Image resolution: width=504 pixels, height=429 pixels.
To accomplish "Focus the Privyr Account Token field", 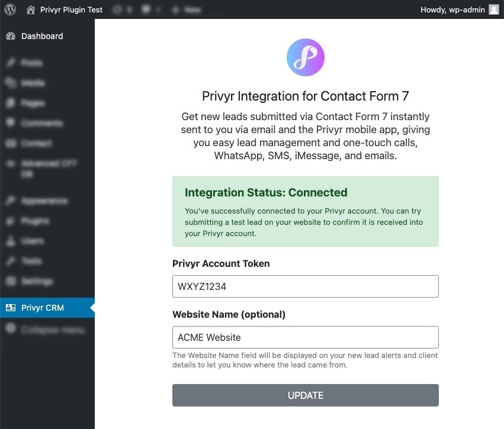I will [306, 286].
